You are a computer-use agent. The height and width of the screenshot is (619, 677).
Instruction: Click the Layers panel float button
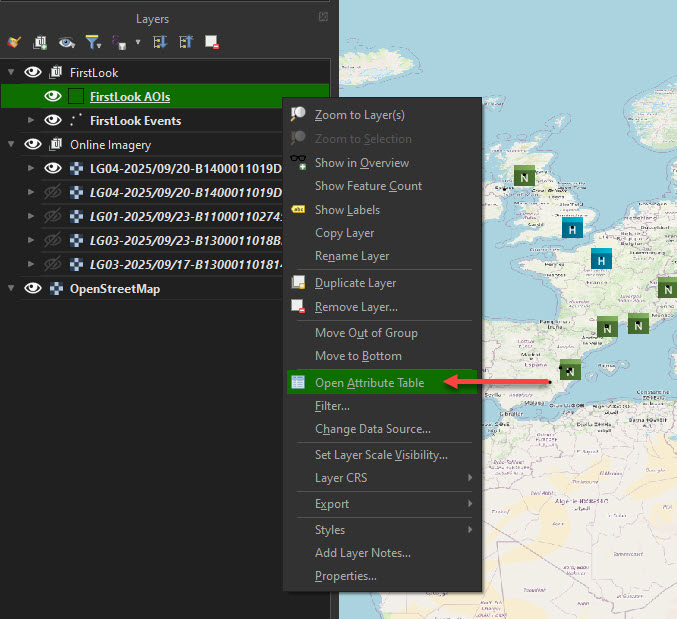[x=323, y=17]
